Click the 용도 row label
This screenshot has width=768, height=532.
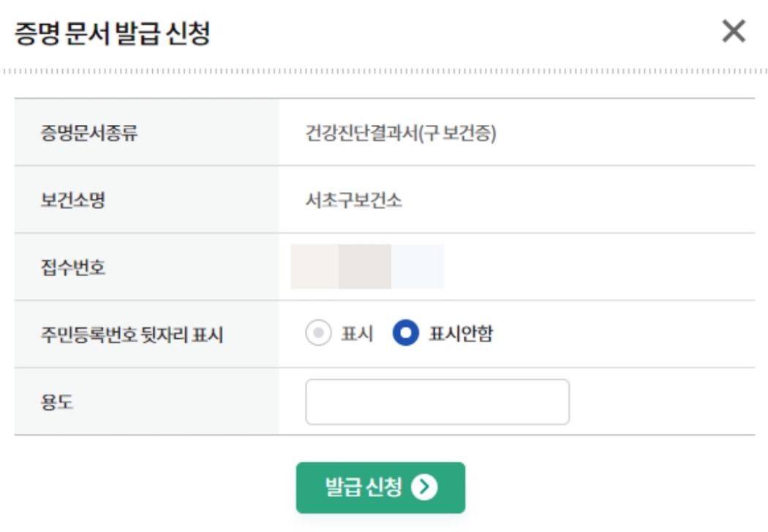57,403
